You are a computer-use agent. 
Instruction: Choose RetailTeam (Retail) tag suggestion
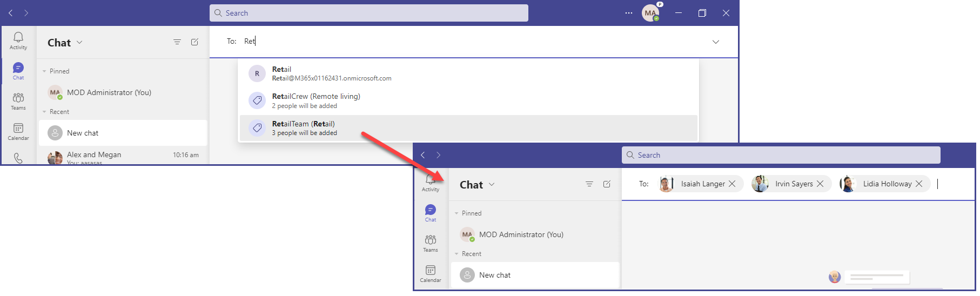304,128
